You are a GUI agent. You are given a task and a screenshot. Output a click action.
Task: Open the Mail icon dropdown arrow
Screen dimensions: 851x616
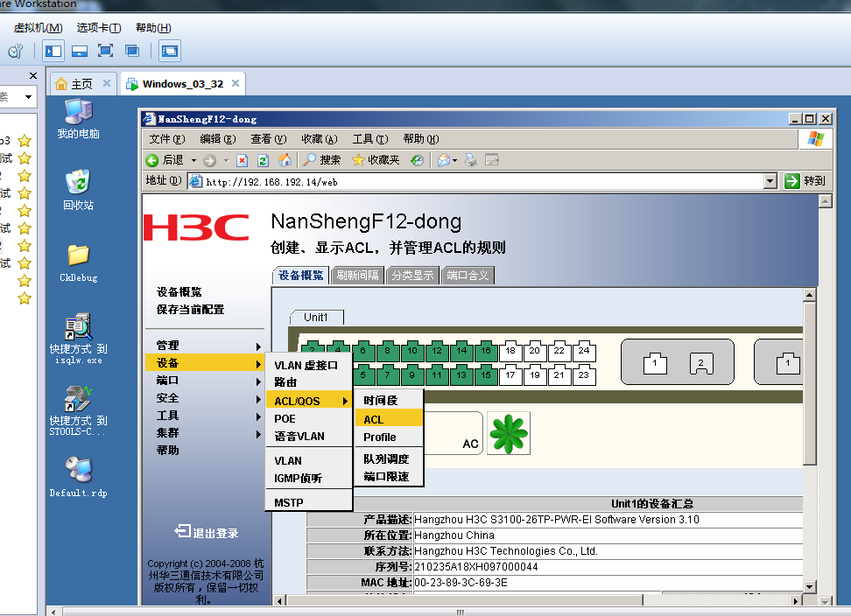454,160
